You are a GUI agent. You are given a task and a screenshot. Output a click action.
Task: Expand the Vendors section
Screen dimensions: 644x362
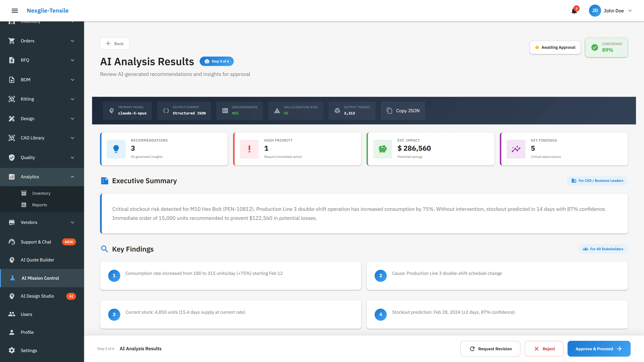coord(72,222)
